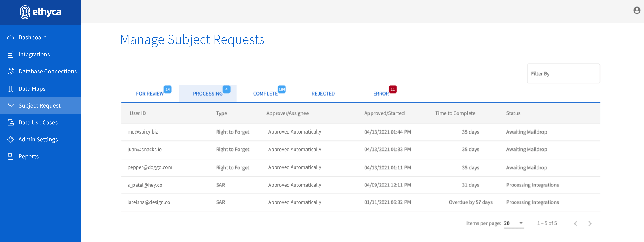Image resolution: width=644 pixels, height=242 pixels.
Task: Switch to the Rejected tab
Action: pyautogui.click(x=323, y=94)
